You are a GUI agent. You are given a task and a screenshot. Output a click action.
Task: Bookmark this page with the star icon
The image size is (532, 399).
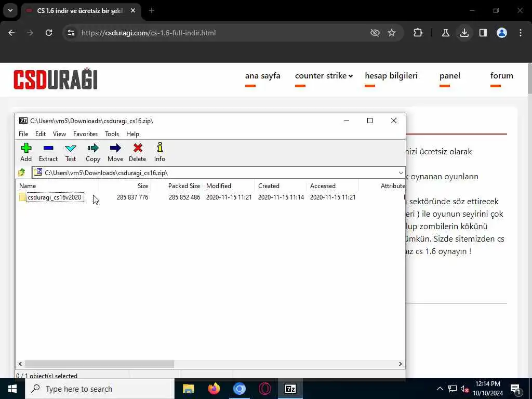coord(392,33)
